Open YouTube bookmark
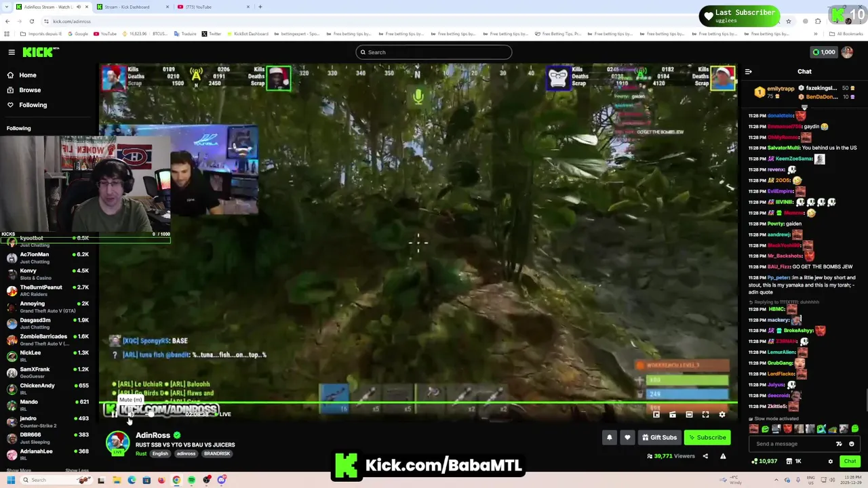The height and width of the screenshot is (488, 868). click(x=105, y=34)
